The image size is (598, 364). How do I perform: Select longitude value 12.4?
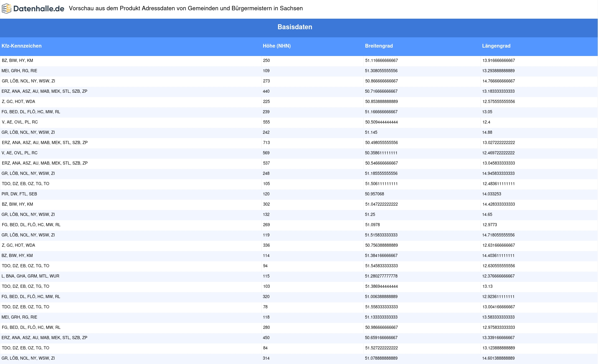486,122
